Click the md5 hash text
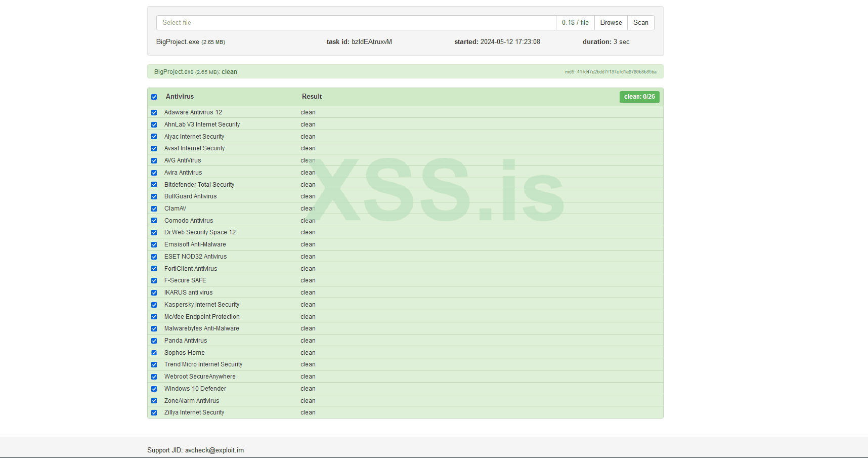The width and height of the screenshot is (868, 458). (611, 72)
